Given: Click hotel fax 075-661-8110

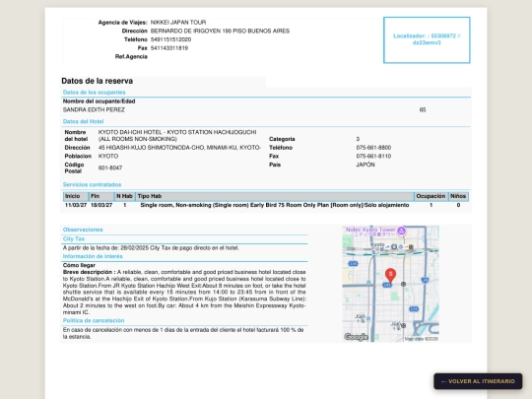Looking at the screenshot, I should tap(373, 156).
